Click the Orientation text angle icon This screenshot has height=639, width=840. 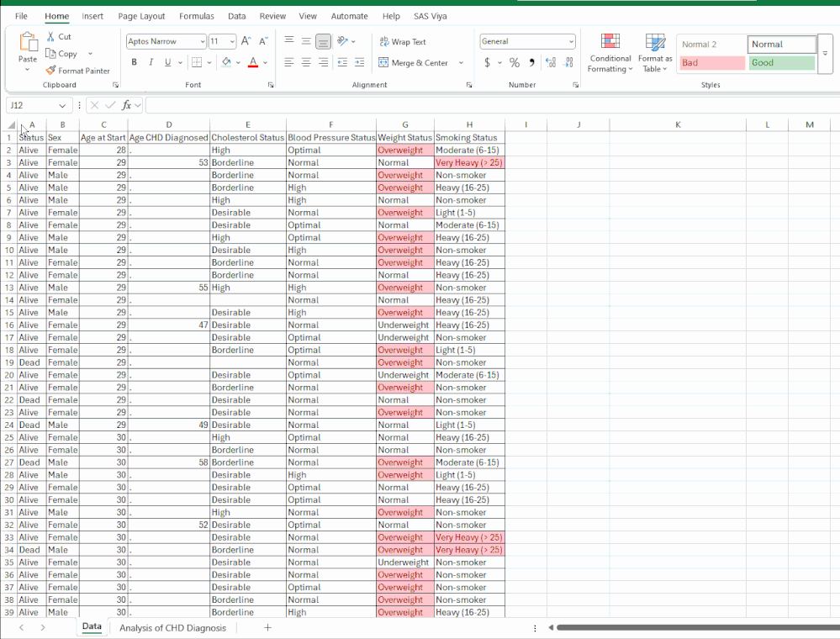point(343,41)
